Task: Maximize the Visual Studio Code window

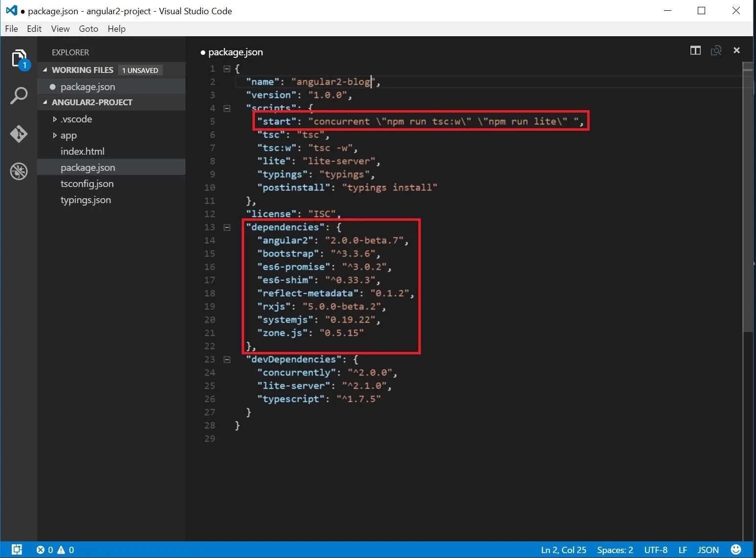Action: [x=701, y=11]
